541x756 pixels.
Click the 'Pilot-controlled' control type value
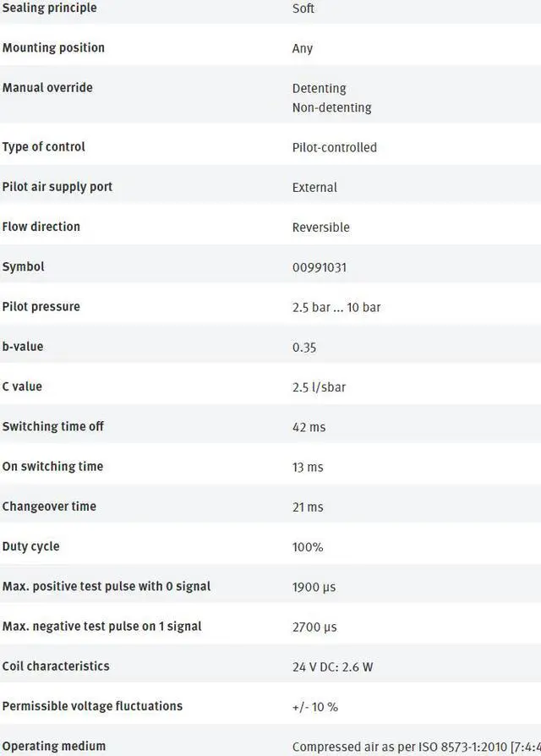pyautogui.click(x=334, y=147)
